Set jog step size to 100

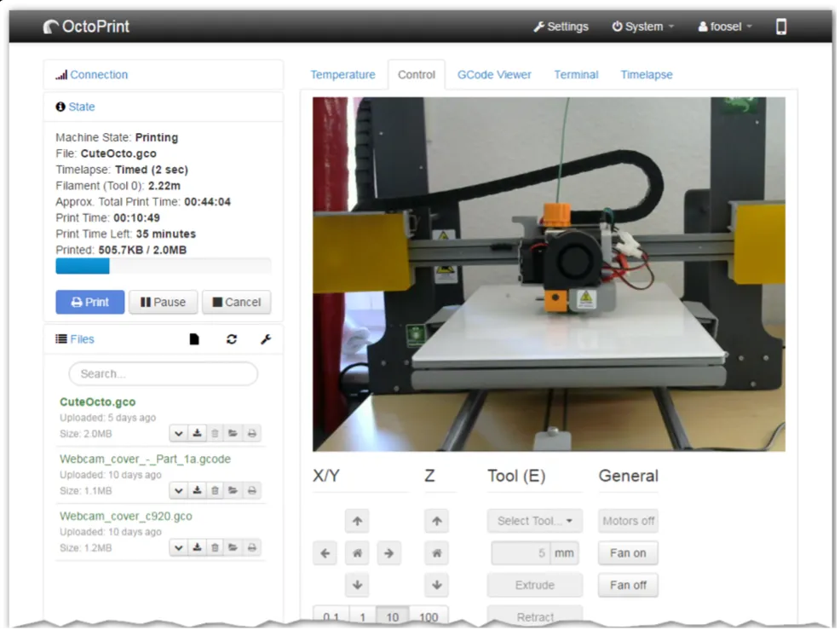tap(429, 616)
